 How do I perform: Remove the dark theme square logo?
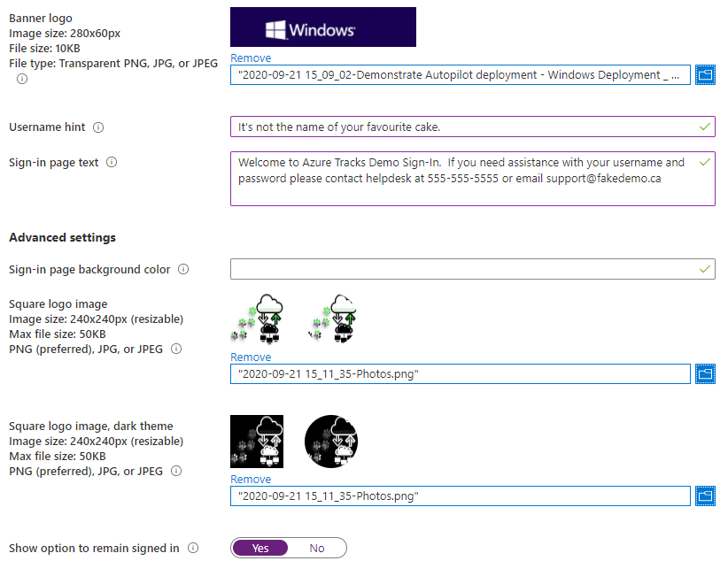click(251, 479)
